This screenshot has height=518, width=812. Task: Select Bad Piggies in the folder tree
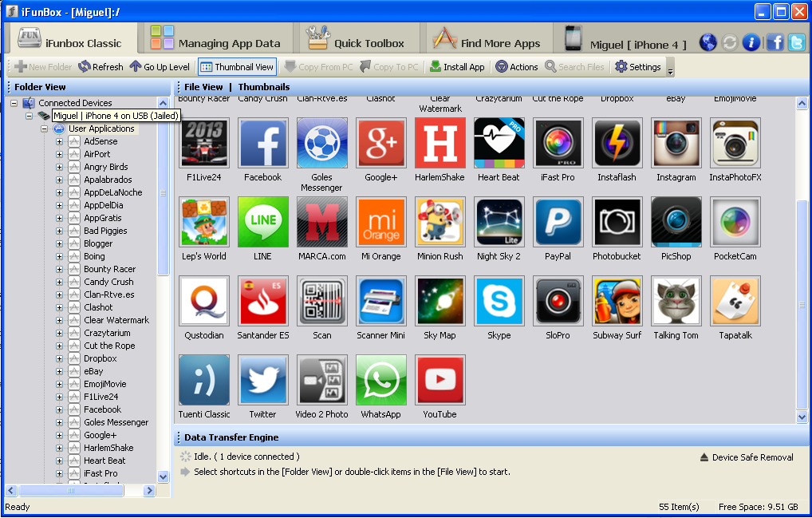pyautogui.click(x=105, y=231)
